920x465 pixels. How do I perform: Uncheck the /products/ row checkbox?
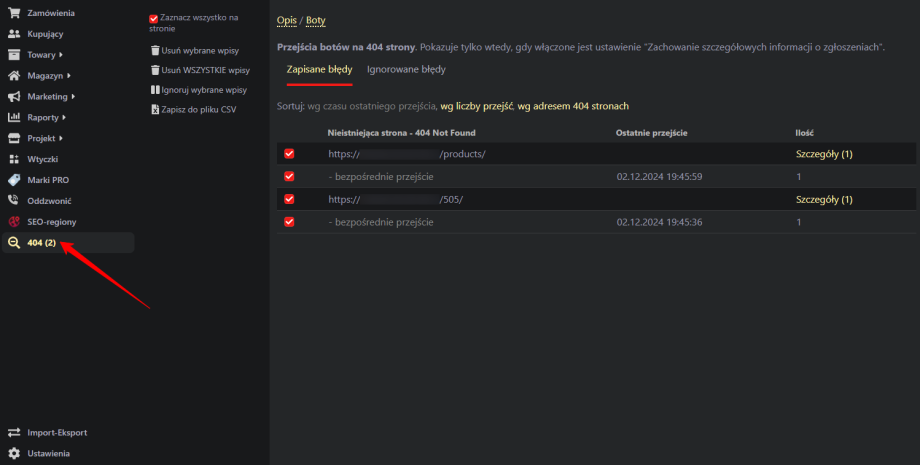[289, 154]
